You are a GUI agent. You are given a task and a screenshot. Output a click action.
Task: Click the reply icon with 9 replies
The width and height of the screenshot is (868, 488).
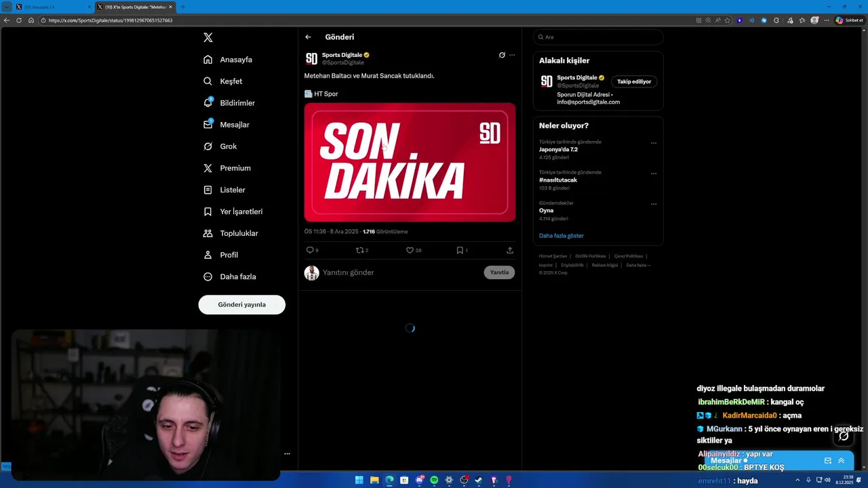click(x=310, y=250)
